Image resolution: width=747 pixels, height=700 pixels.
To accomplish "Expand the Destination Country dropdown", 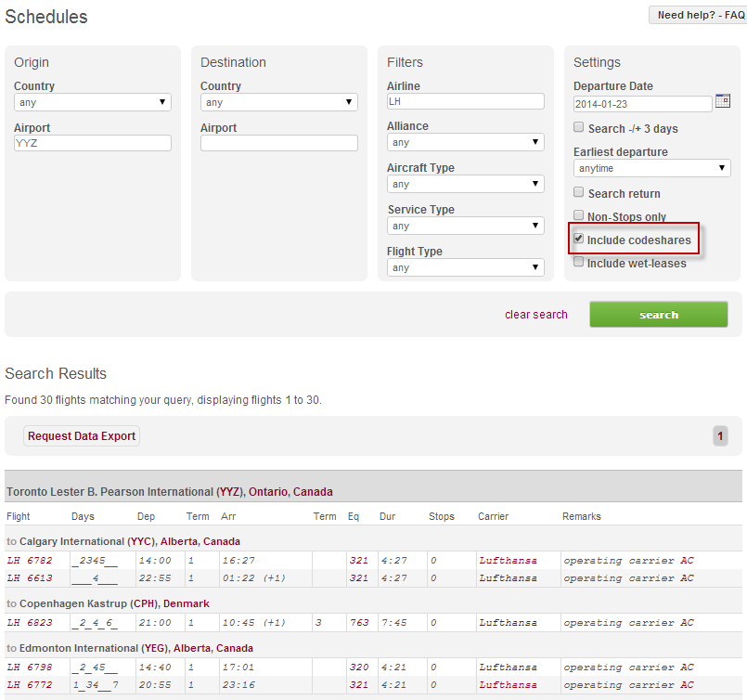I will 278,102.
